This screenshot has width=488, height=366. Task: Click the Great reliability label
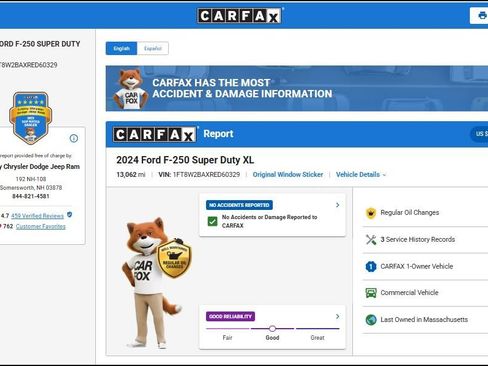click(x=317, y=338)
